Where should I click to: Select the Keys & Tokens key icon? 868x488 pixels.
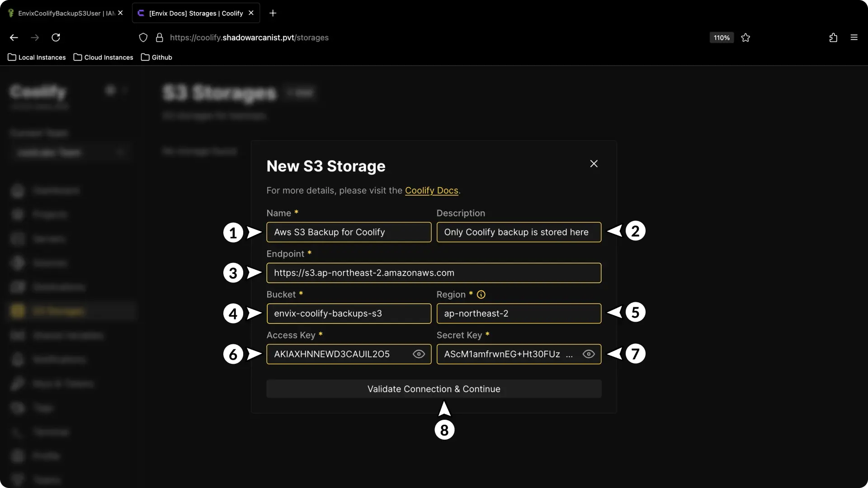coord(17,383)
